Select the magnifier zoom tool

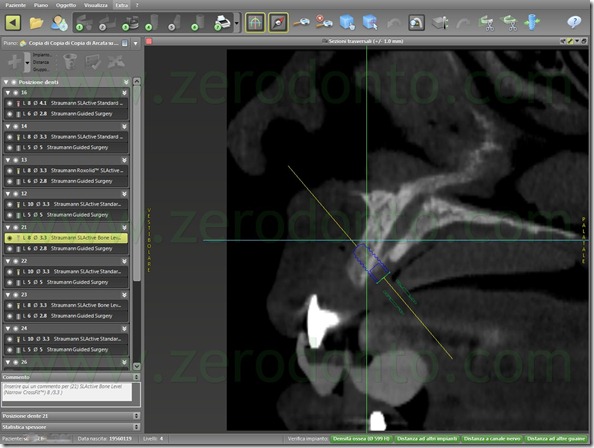(302, 23)
